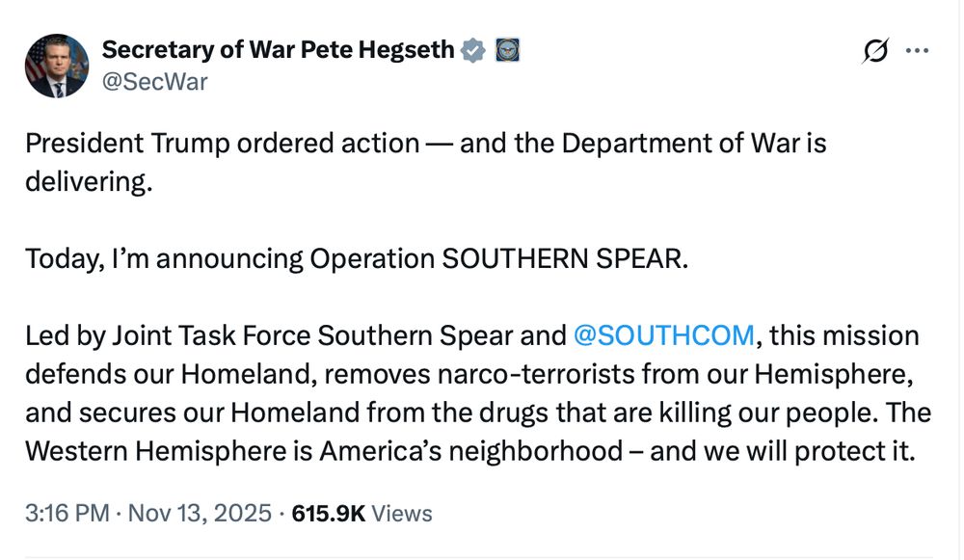This screenshot has width=964, height=560.
Task: Open the Grok explain-post icon
Action: (874, 53)
